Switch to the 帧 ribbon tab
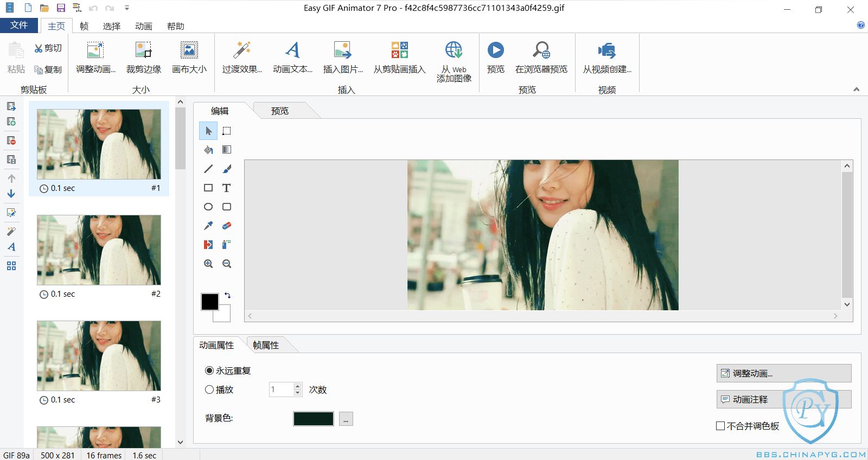Image resolution: width=868 pixels, height=460 pixels. click(84, 26)
